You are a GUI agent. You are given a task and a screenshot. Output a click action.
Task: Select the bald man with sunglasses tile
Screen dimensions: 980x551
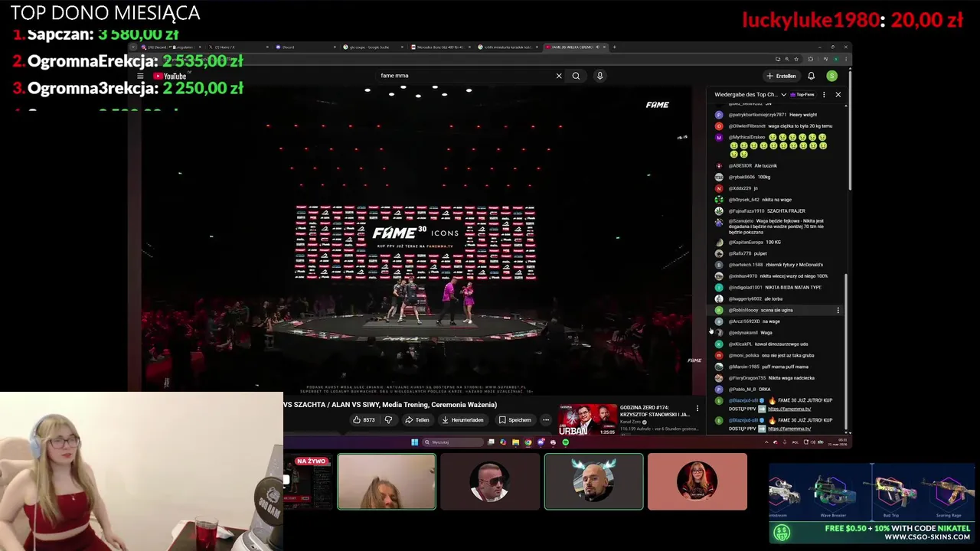click(x=490, y=481)
